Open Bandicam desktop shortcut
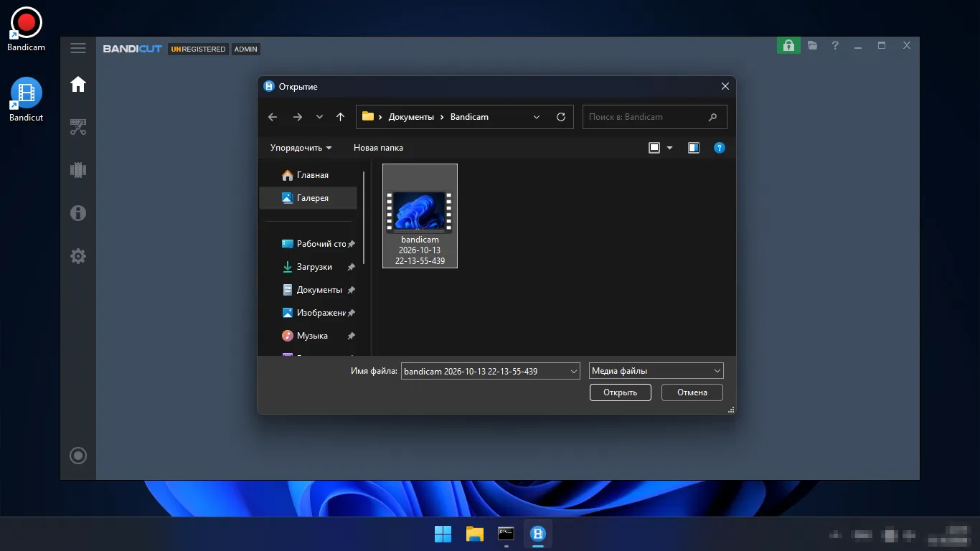The width and height of the screenshot is (980, 551). [x=27, y=29]
